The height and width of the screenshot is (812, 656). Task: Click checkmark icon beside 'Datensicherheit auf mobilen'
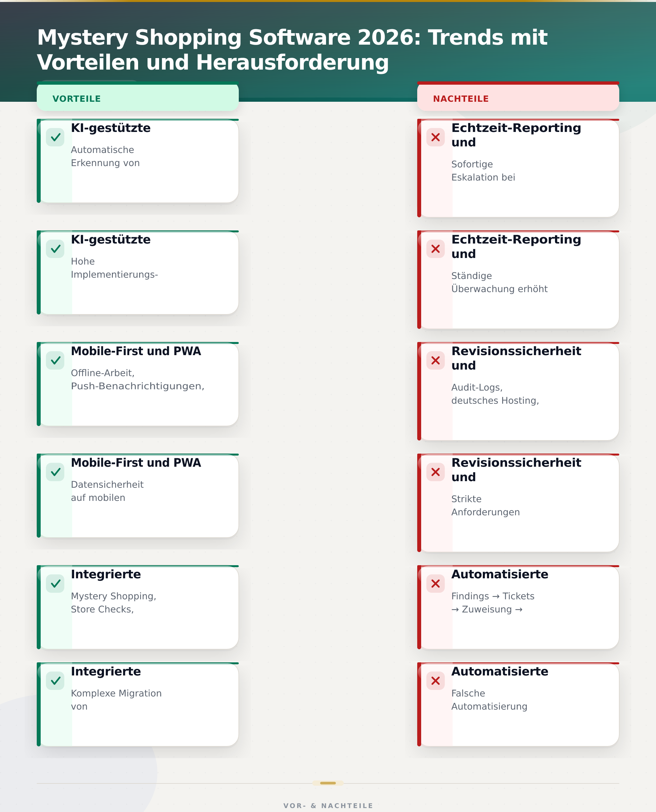click(55, 472)
